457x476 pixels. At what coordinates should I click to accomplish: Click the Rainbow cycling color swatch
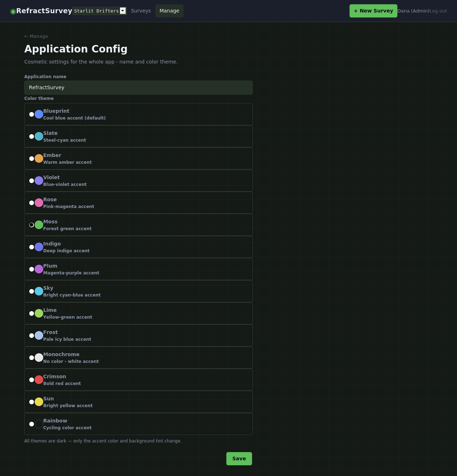click(x=39, y=424)
